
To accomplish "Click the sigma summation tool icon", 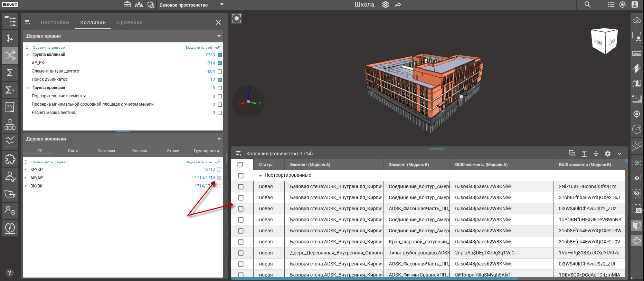I will 10,72.
